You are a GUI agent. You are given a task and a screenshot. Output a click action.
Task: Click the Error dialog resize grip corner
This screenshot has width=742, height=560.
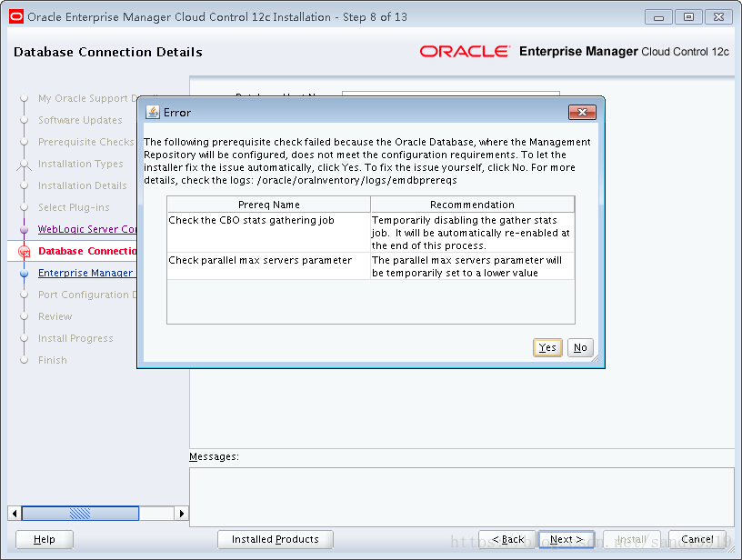595,359
